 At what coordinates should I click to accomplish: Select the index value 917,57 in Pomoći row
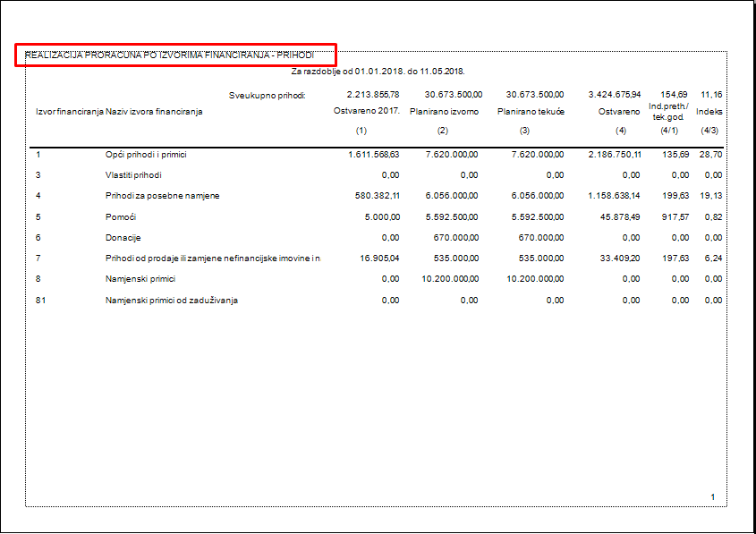tap(672, 217)
